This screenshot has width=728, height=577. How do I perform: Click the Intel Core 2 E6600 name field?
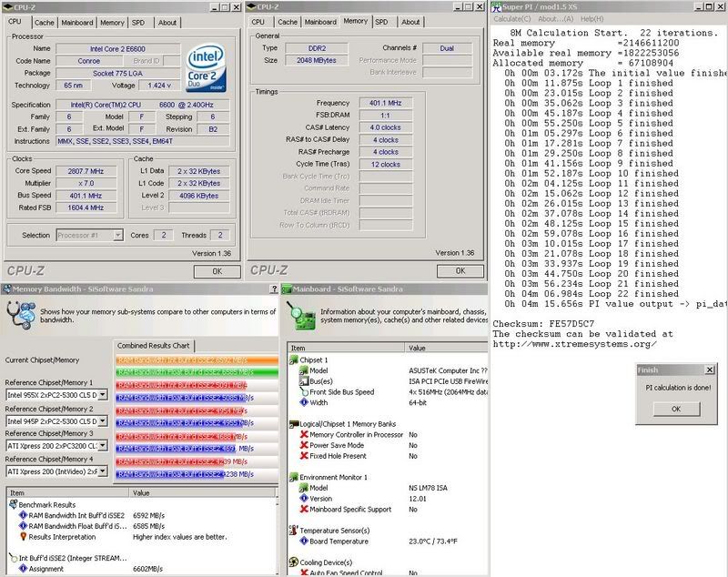coord(118,49)
